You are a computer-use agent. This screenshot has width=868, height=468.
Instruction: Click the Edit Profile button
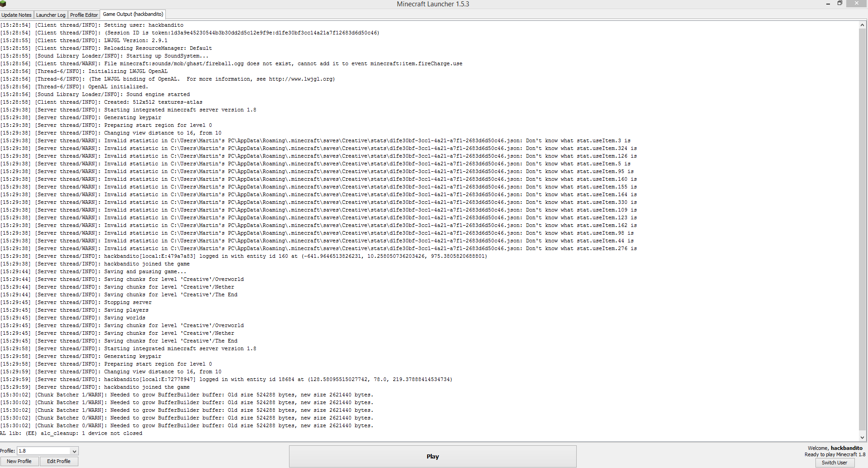(x=59, y=461)
